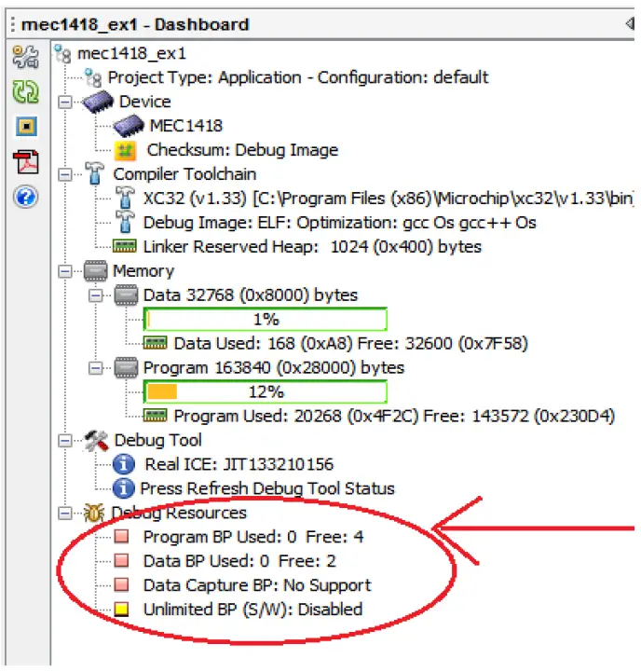Select Data 32768 (0x8000) bytes label
This screenshot has width=641, height=672.
pyautogui.click(x=251, y=295)
